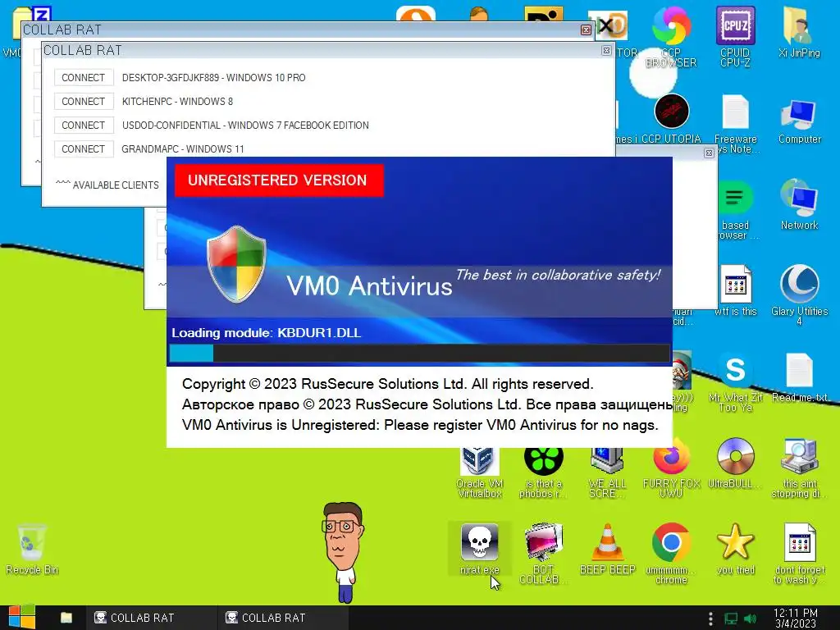Connect to the USDOD-CONFIDENTIAL client
The width and height of the screenshot is (840, 630).
pos(83,125)
